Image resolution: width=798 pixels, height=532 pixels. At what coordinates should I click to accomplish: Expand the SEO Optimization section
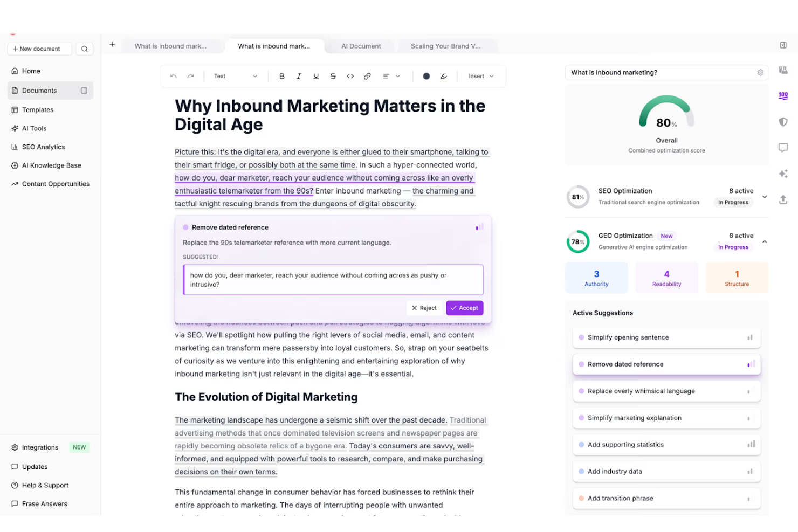765,197
